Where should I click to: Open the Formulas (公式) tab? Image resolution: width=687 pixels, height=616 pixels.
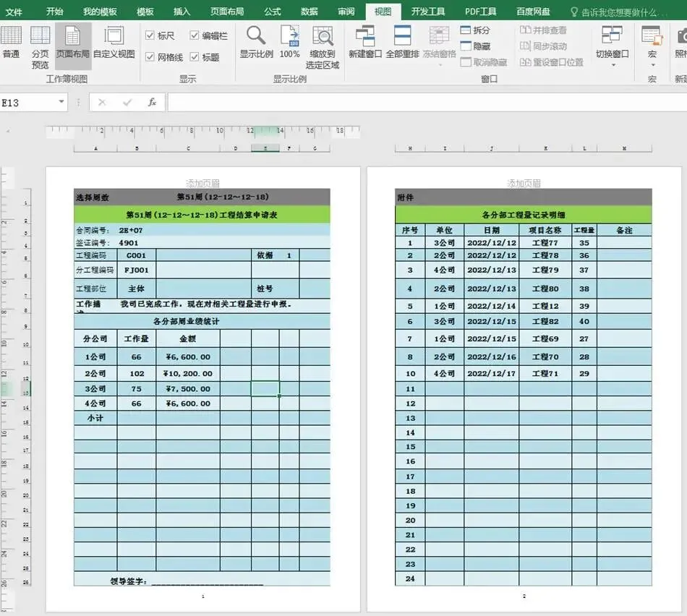272,12
